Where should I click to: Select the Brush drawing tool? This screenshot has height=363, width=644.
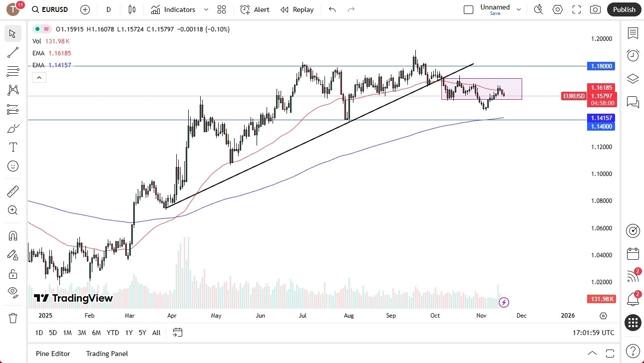click(x=12, y=128)
